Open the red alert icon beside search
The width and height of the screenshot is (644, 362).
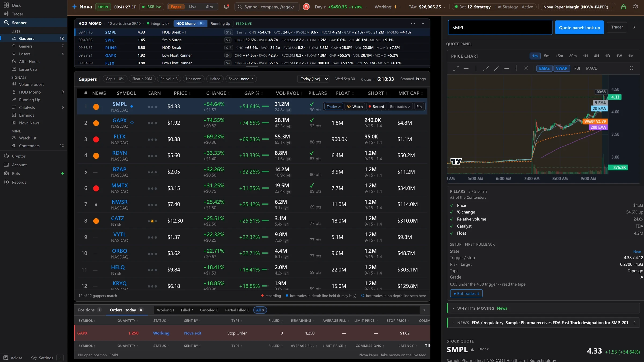(x=306, y=7)
